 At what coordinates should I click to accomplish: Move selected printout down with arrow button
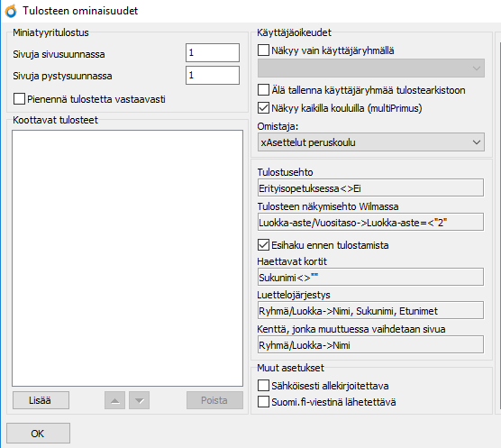click(140, 400)
